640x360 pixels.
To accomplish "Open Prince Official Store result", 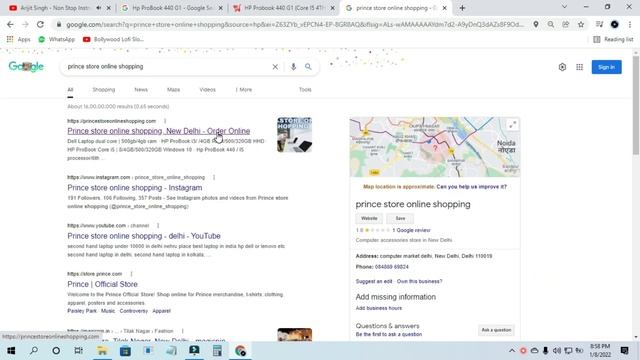I will tap(102, 284).
